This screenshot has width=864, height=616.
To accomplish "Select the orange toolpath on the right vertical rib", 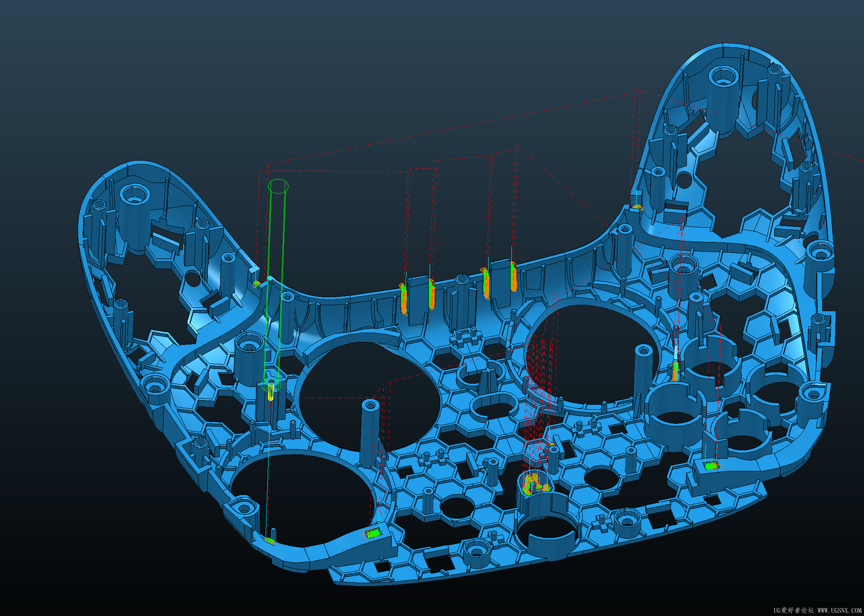I will pos(676,371).
